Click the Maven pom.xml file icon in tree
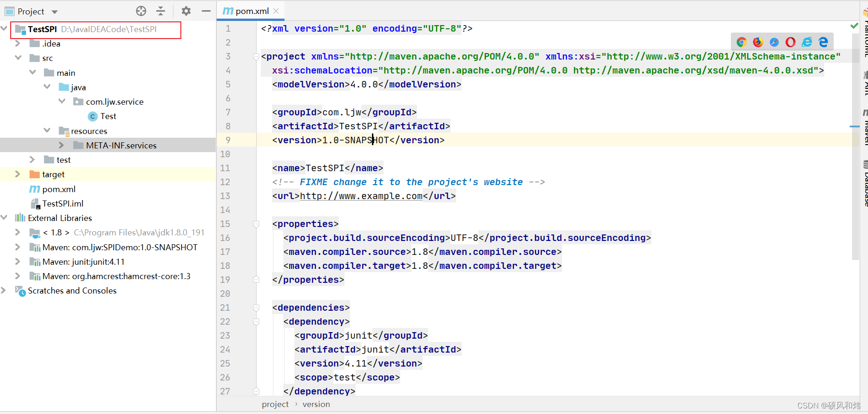The width and height of the screenshot is (868, 414). 34,189
